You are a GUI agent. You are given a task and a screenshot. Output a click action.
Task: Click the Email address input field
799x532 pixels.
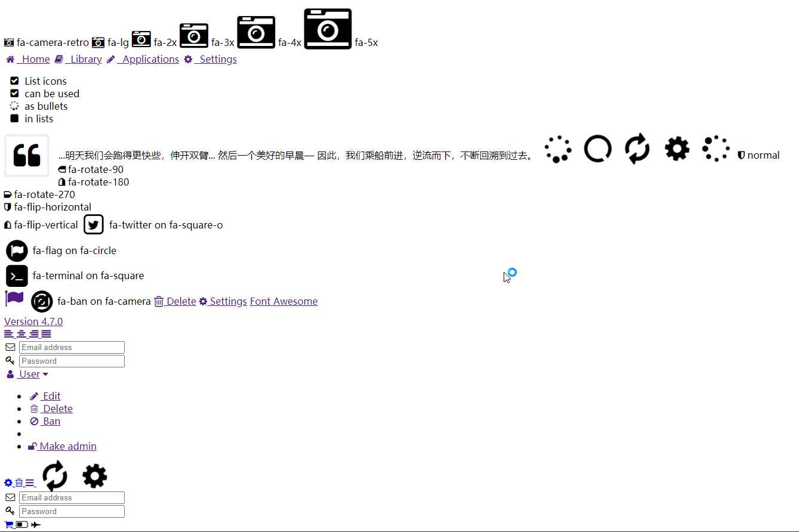click(72, 347)
